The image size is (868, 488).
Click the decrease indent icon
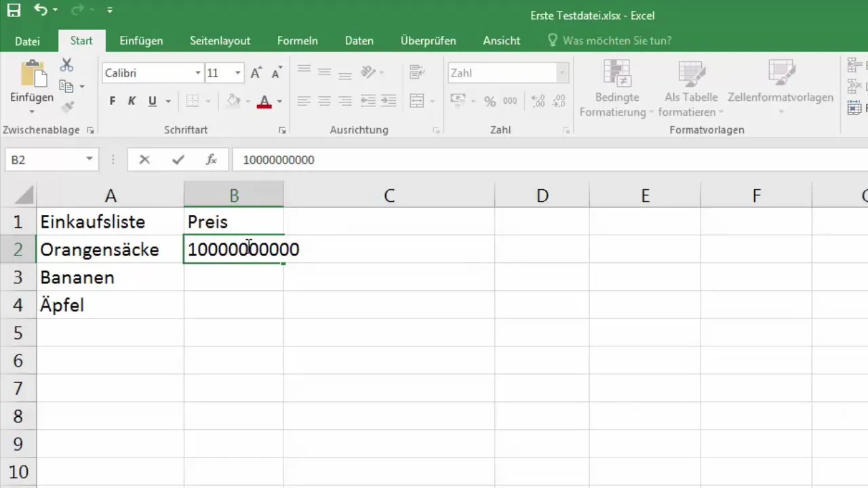[x=368, y=101]
